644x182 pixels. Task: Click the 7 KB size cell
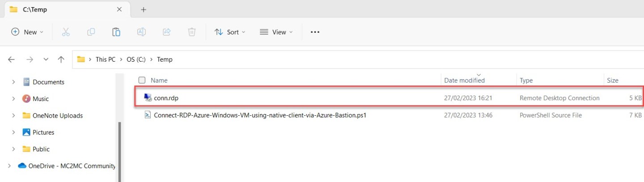pyautogui.click(x=636, y=115)
